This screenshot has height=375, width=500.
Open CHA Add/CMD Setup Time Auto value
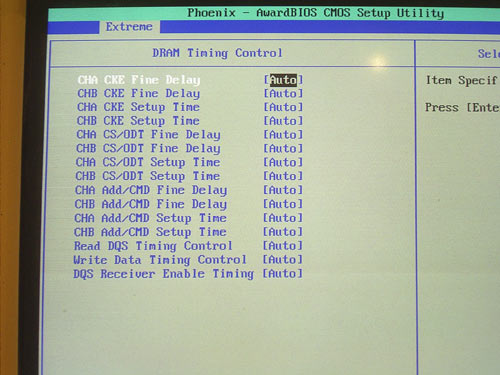283,218
